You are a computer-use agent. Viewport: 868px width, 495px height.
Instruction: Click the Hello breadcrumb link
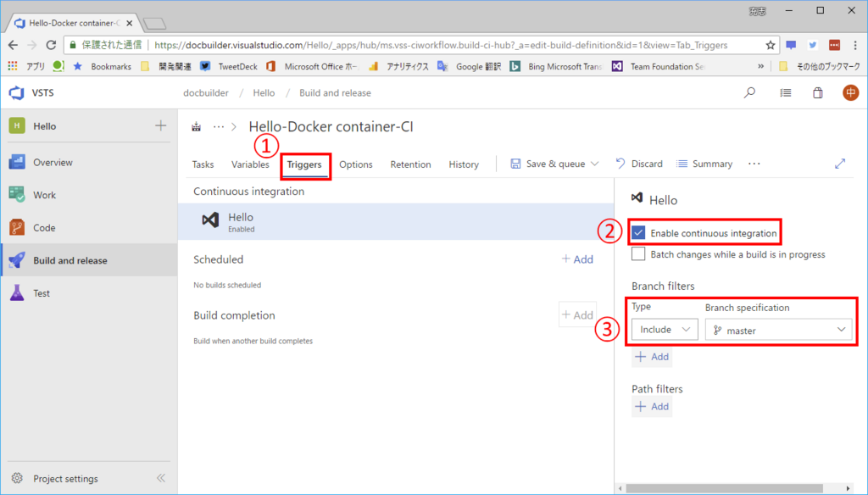[x=264, y=93]
